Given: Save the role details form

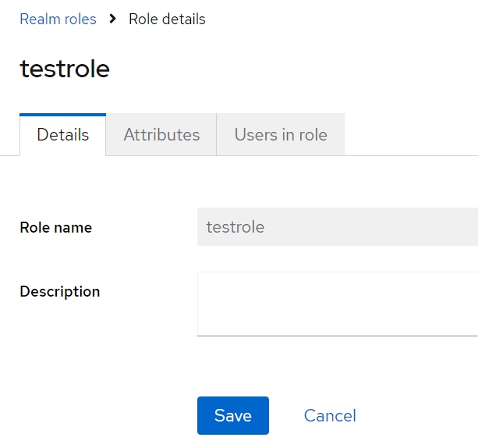Looking at the screenshot, I should 232,416.
